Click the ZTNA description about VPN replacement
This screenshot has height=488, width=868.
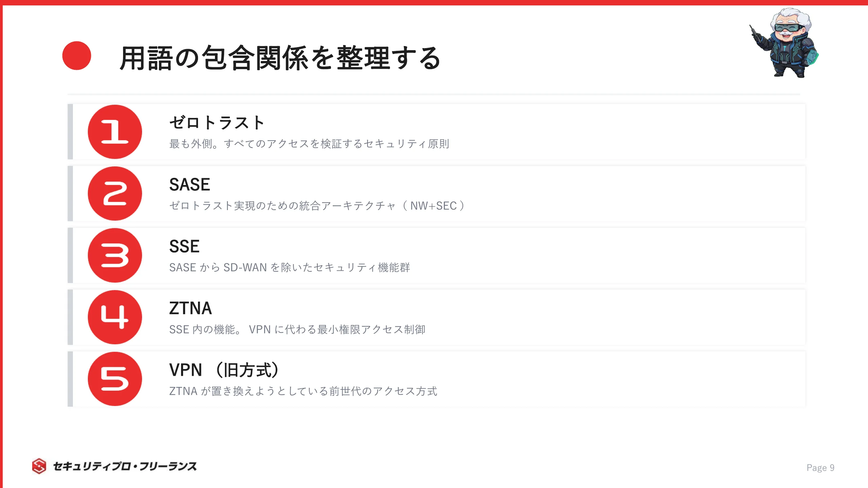[297, 329]
